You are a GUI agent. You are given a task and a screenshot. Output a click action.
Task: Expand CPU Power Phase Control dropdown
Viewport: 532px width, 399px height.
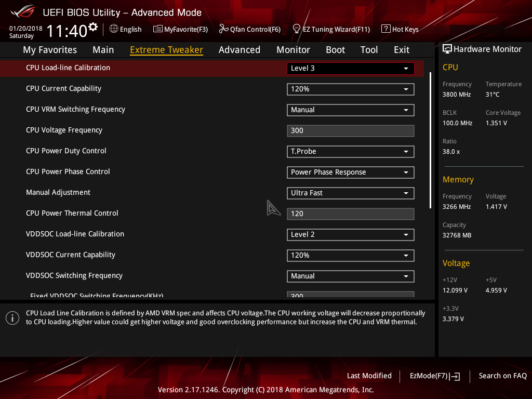(x=351, y=172)
